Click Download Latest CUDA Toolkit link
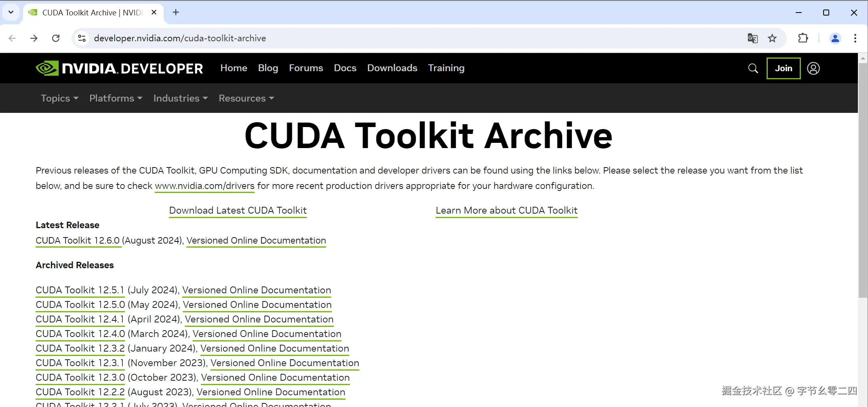Screen dimensions: 868x407 [238, 210]
